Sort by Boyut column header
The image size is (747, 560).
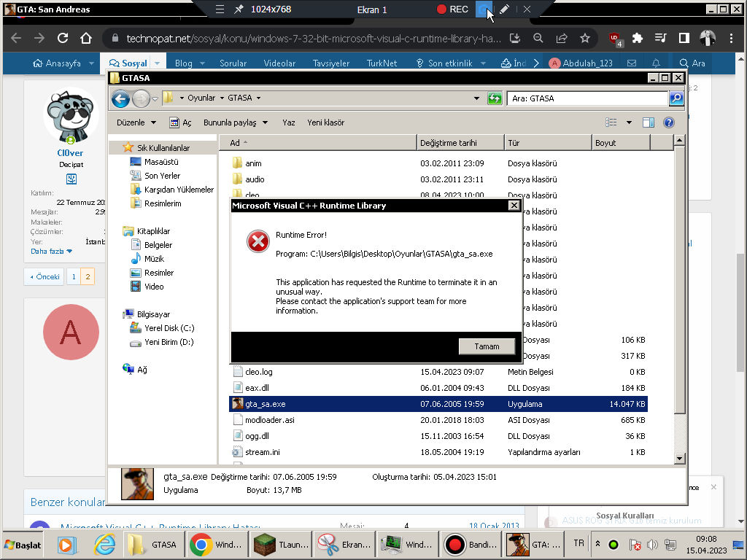[621, 143]
